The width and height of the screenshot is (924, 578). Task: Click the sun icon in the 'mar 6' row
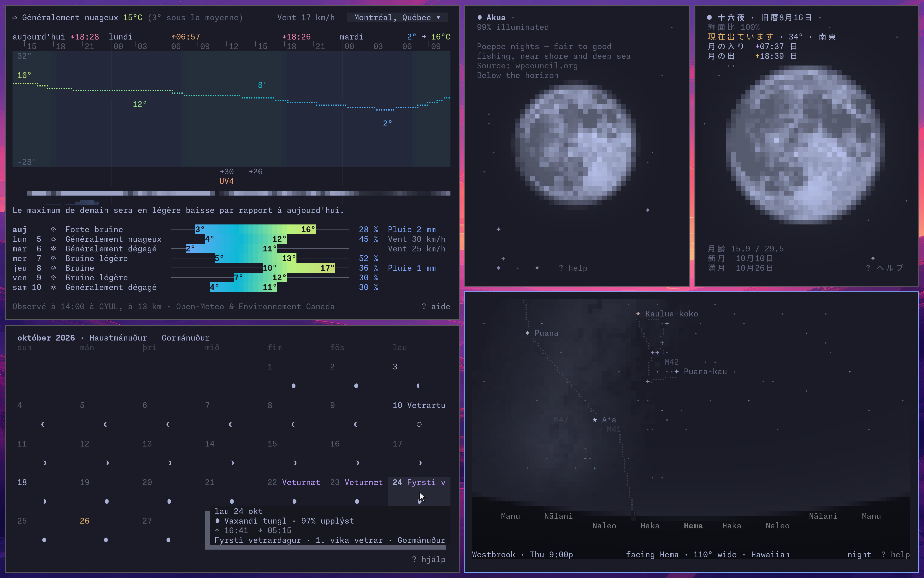(x=53, y=249)
